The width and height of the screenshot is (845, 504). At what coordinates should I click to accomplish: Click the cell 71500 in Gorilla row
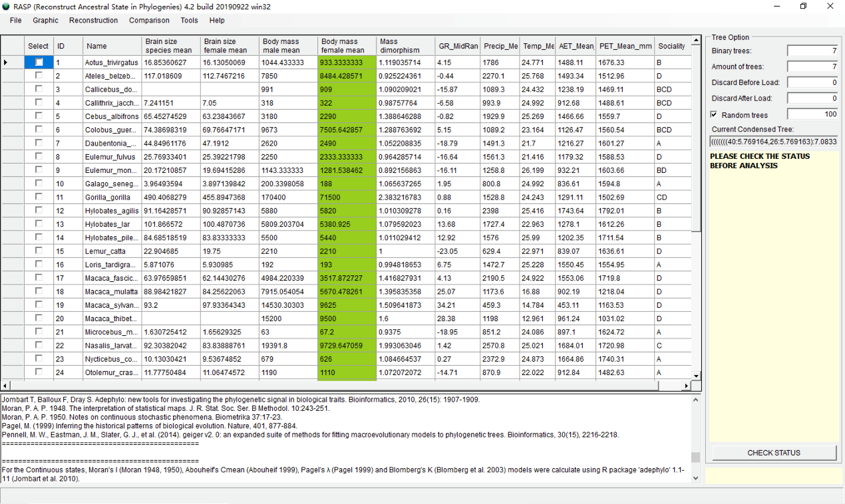pyautogui.click(x=347, y=197)
